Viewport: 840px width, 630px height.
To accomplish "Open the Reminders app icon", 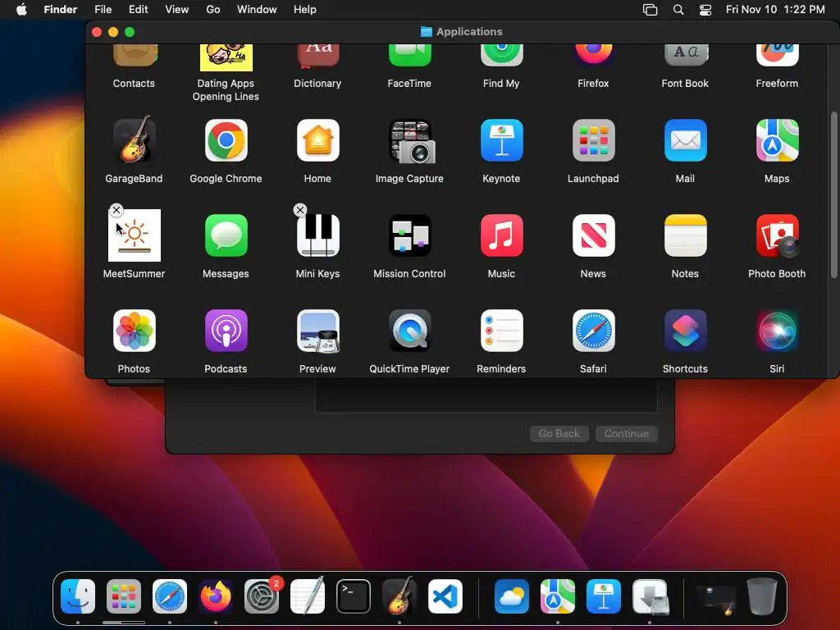I will [501, 331].
